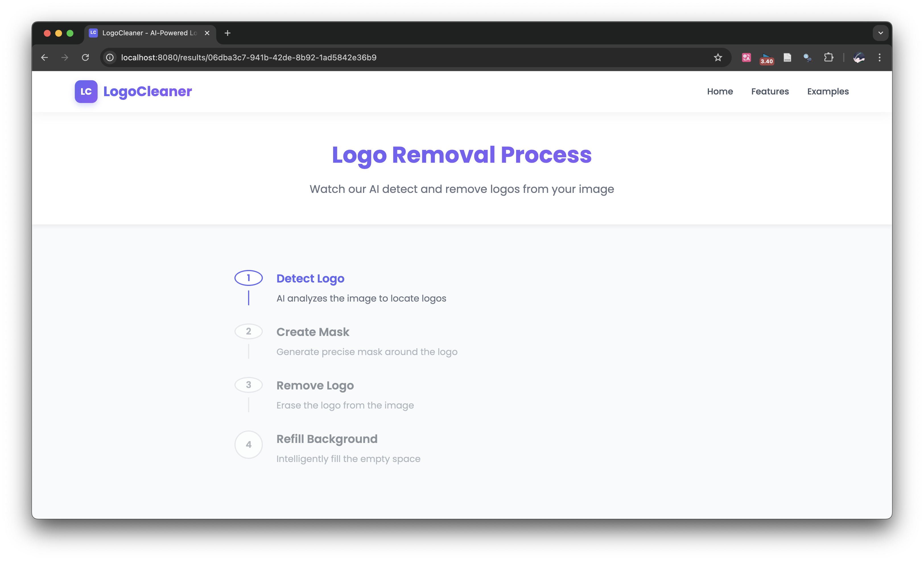Select the Refill Background step title
This screenshot has width=924, height=561.
(x=327, y=439)
